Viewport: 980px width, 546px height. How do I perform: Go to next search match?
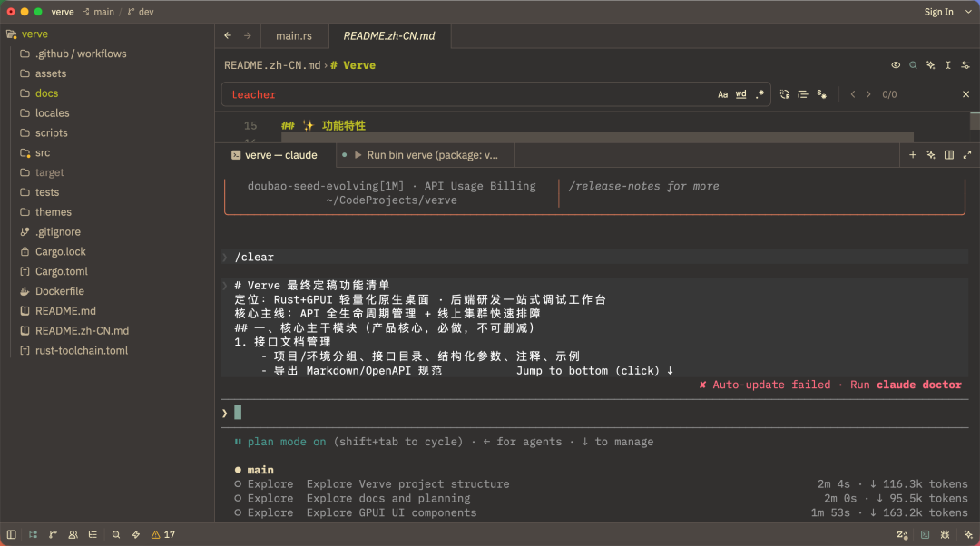pos(868,94)
